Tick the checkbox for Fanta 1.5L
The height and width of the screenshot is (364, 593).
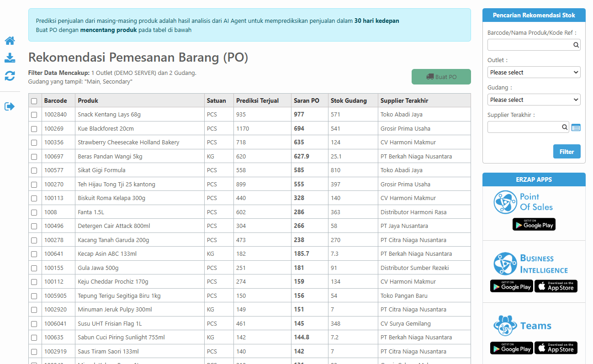(x=34, y=212)
